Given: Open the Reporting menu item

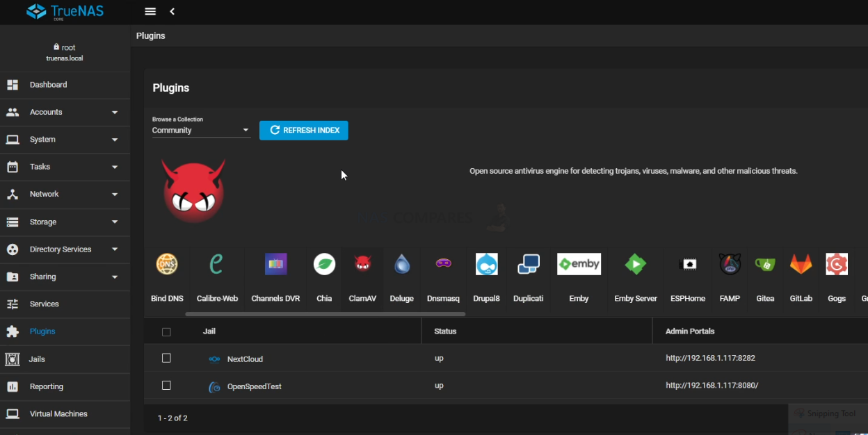Looking at the screenshot, I should pyautogui.click(x=65, y=386).
